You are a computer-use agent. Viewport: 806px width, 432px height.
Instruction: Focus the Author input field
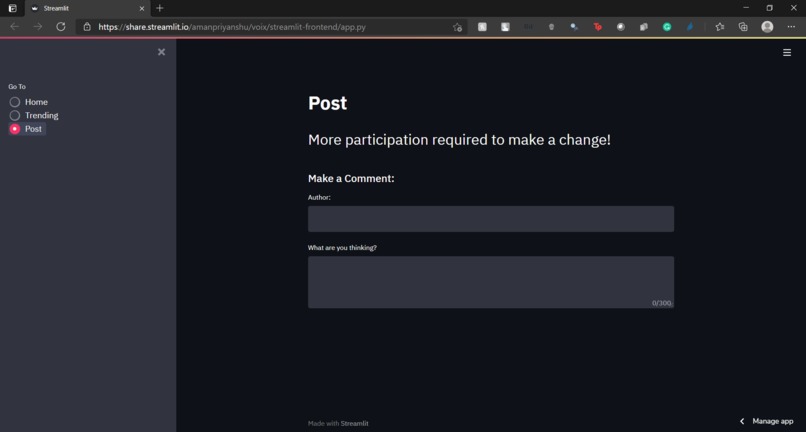pyautogui.click(x=491, y=219)
